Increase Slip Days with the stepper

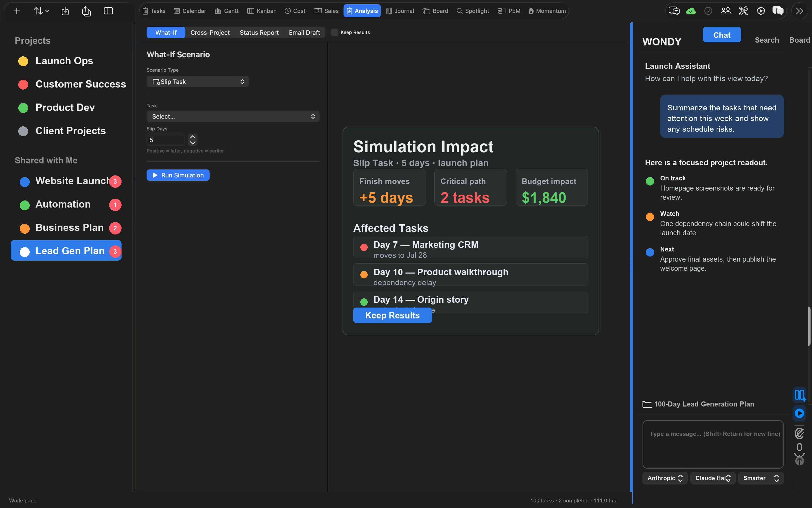(193, 137)
